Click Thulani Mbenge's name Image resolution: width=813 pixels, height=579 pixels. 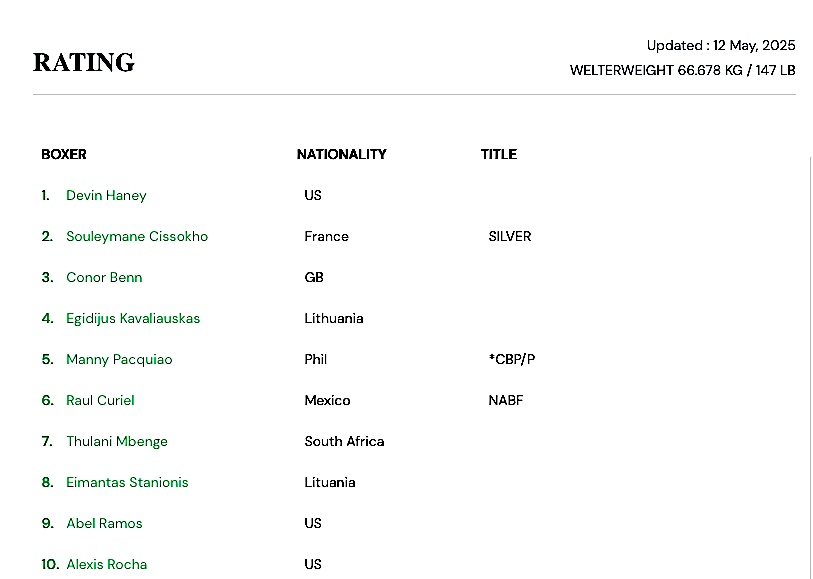pos(117,441)
